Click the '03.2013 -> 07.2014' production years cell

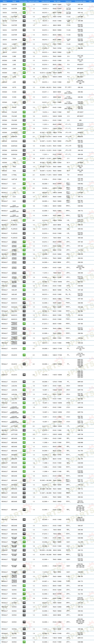[46, 73]
